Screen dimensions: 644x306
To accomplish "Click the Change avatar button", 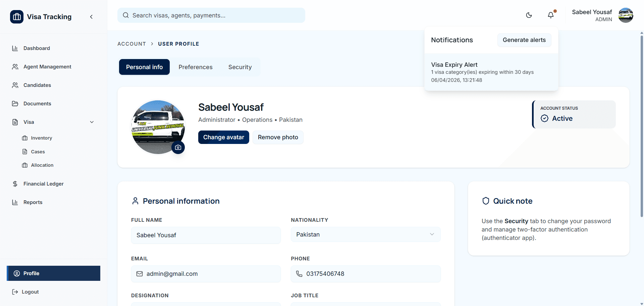I will tap(224, 137).
